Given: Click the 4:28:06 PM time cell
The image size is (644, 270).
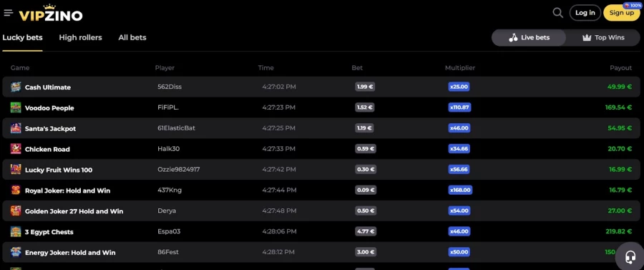Looking at the screenshot, I should 279,231.
